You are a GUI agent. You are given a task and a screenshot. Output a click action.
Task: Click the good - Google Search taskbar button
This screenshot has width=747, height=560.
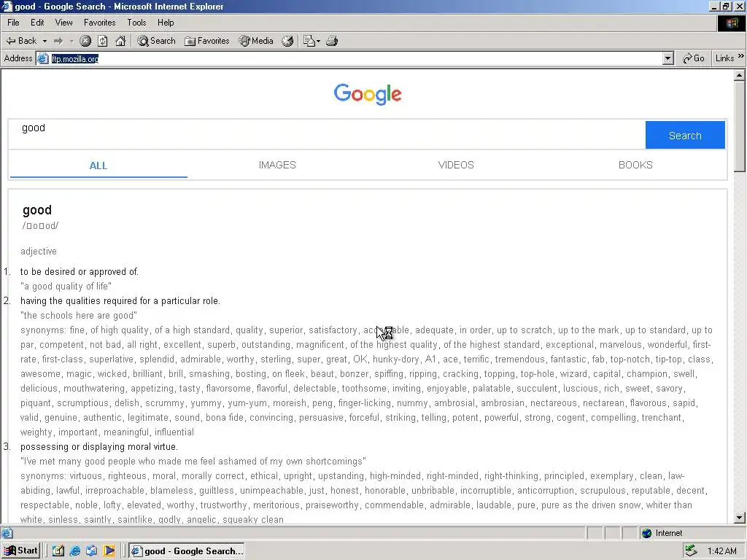[x=187, y=551]
